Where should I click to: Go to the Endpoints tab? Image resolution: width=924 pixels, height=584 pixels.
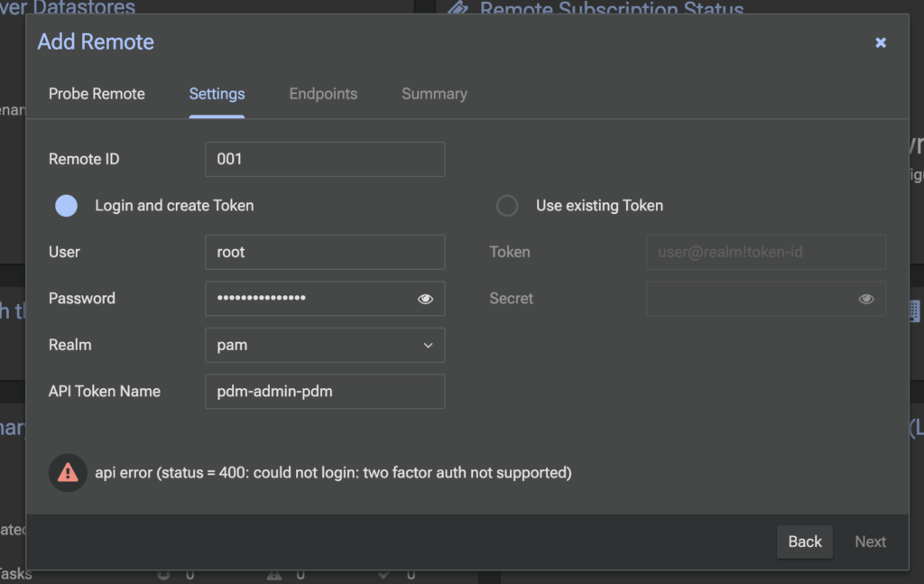click(323, 94)
